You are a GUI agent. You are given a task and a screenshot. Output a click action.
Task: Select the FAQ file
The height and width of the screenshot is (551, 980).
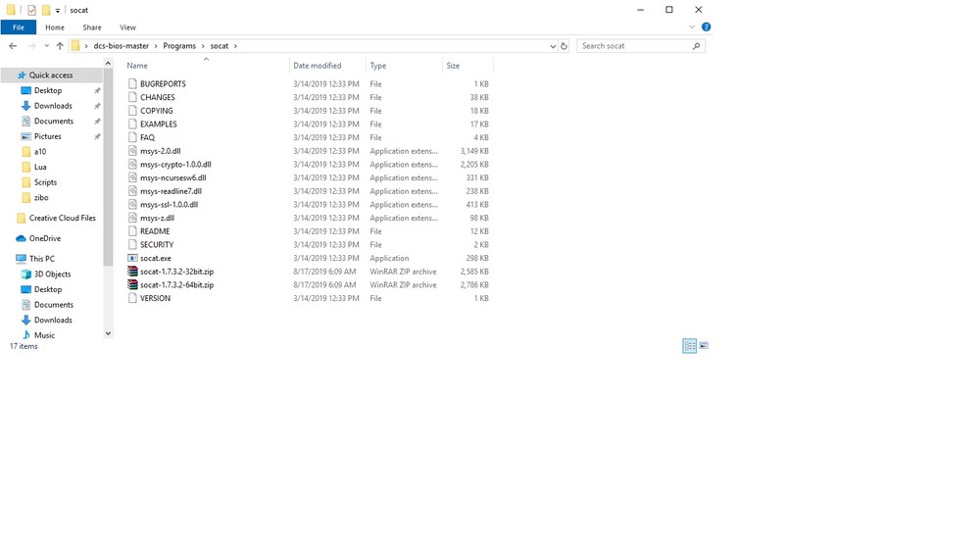click(148, 137)
